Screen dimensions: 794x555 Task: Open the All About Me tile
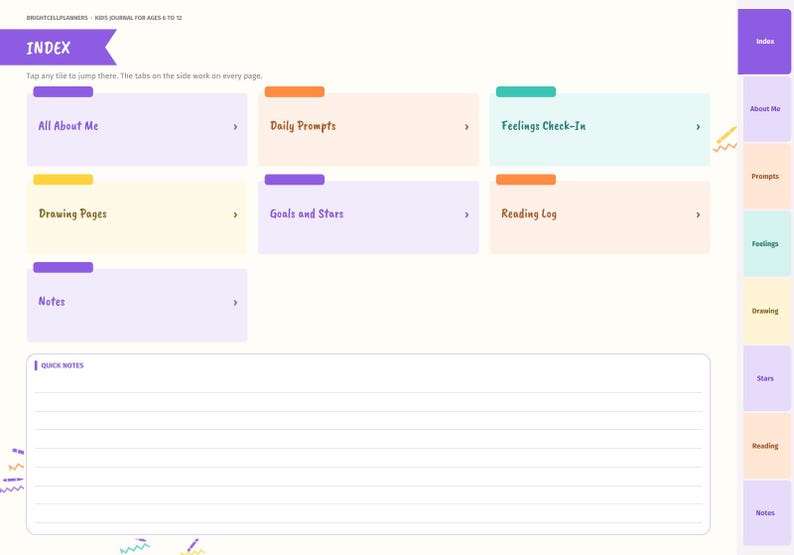(x=137, y=129)
